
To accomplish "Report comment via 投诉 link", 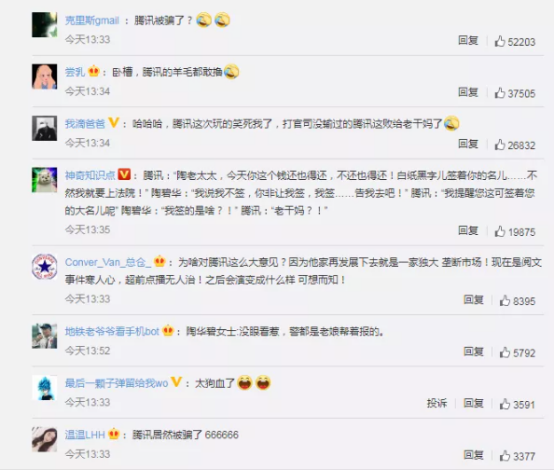I will coord(437,403).
